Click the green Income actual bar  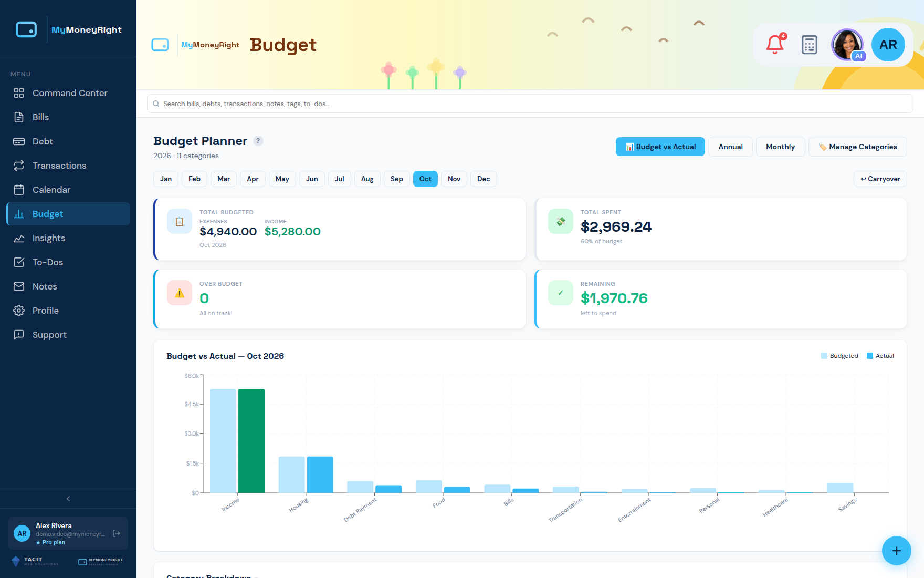pos(251,441)
